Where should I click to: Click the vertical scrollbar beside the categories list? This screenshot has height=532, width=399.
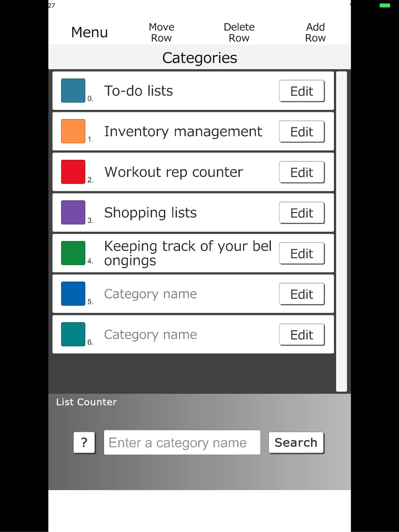[x=342, y=231]
